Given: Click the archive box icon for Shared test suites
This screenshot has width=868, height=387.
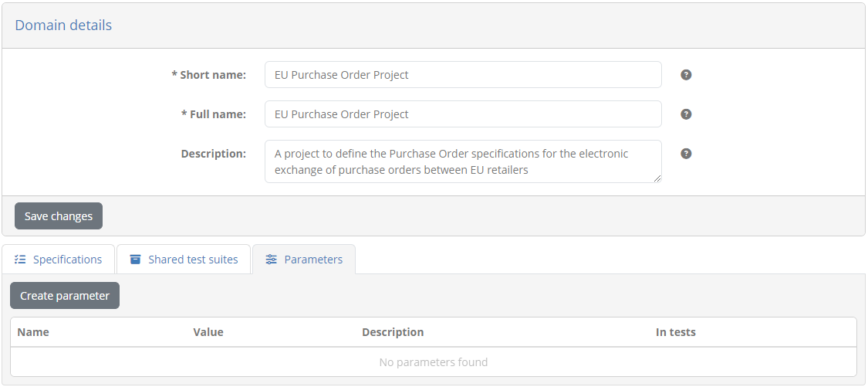Looking at the screenshot, I should (x=135, y=260).
